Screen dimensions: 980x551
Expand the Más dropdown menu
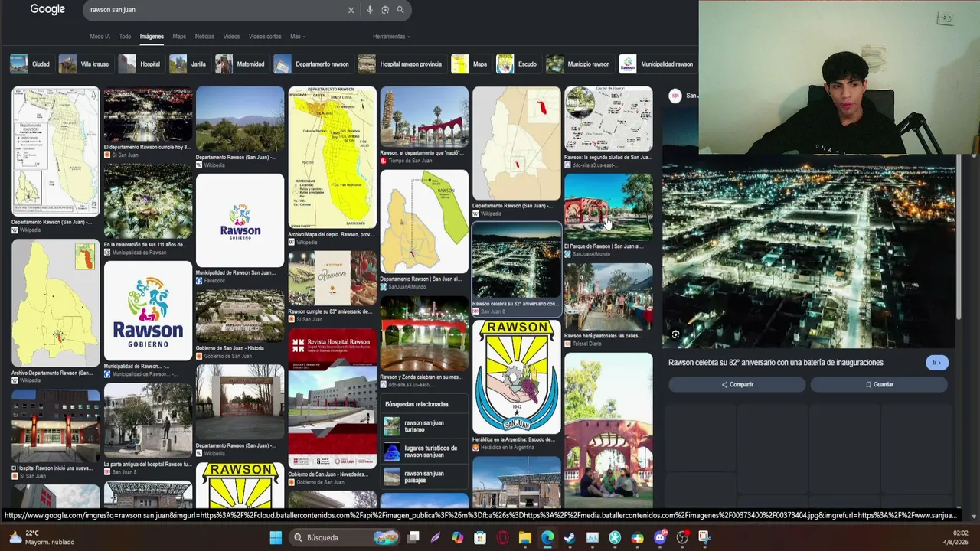click(x=298, y=37)
